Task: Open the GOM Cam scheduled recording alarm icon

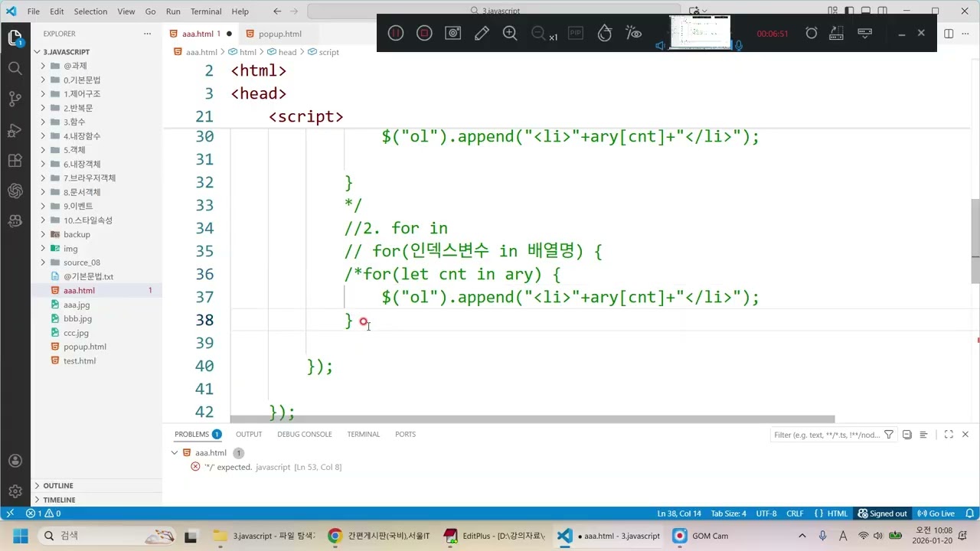Action: coord(812,33)
